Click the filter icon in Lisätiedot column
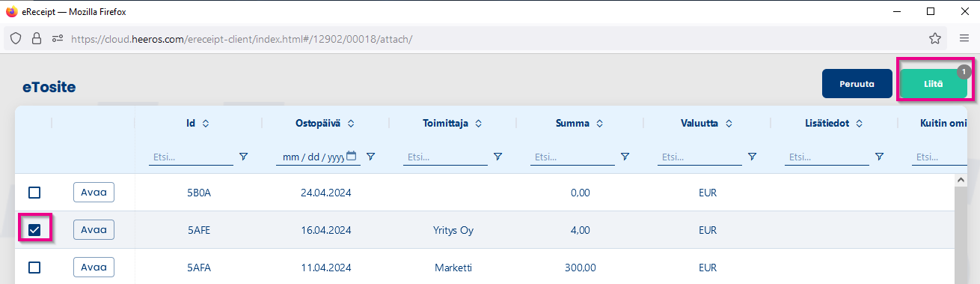980x284 pixels. tap(879, 157)
